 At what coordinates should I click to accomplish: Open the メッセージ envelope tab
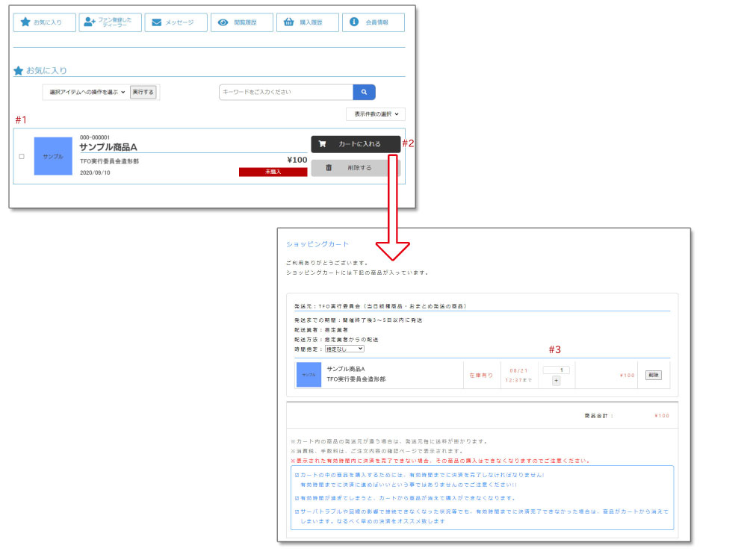pyautogui.click(x=176, y=22)
